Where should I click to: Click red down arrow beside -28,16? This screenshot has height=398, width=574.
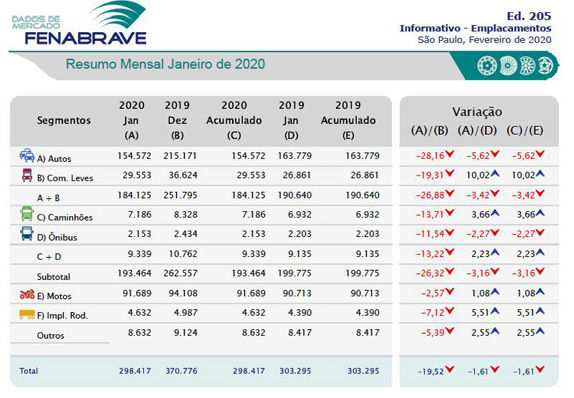click(450, 154)
